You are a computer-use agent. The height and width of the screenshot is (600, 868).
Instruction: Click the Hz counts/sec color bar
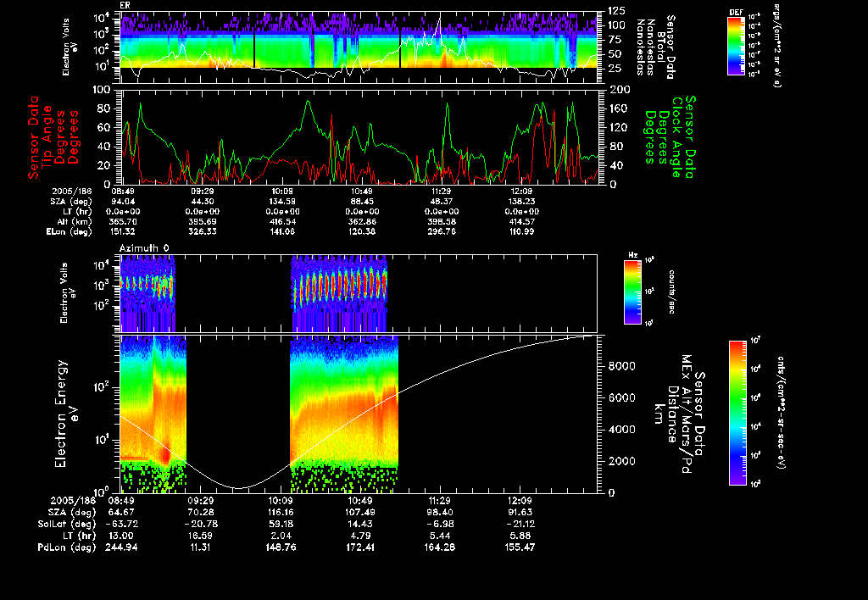click(x=633, y=292)
